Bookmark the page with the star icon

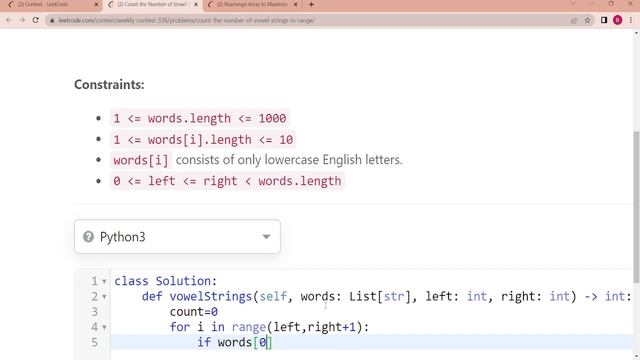(587, 20)
